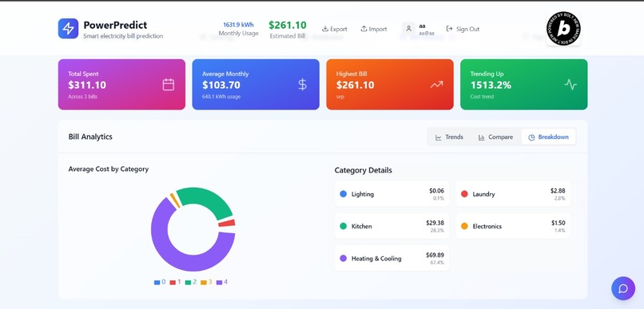Open the user profile avatar icon
The image size is (644, 309).
[x=408, y=29]
